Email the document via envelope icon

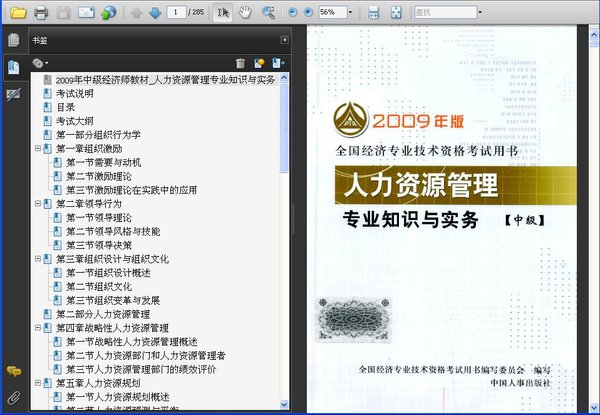point(86,13)
